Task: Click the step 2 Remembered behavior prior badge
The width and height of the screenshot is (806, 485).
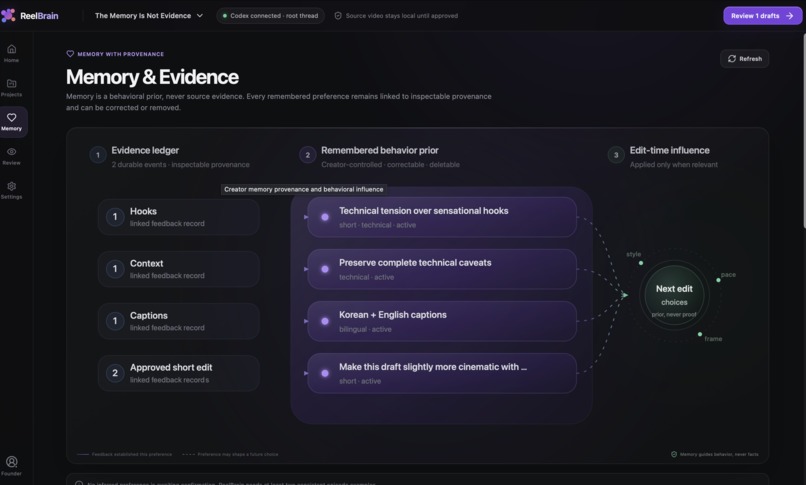Action: tap(307, 155)
